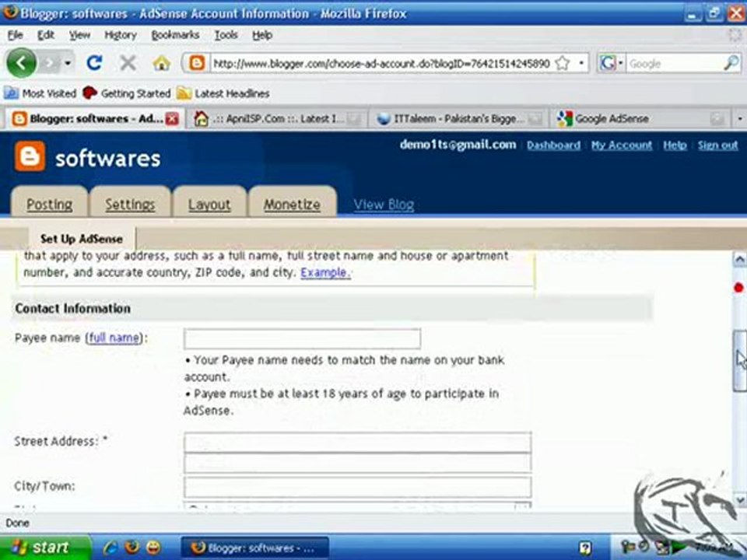Switch to the ApniISP.Com tab
The height and width of the screenshot is (560, 747).
(x=276, y=118)
